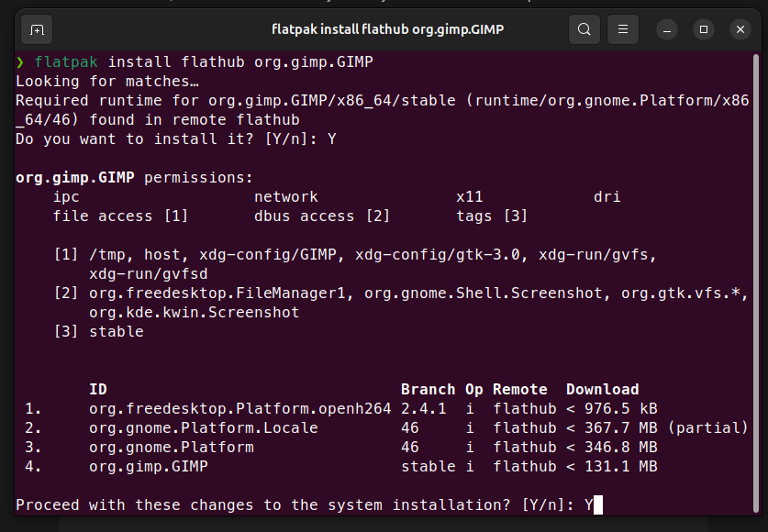Click download size '< 131.1 MB'
This screenshot has height=532, width=768.
tap(612, 467)
